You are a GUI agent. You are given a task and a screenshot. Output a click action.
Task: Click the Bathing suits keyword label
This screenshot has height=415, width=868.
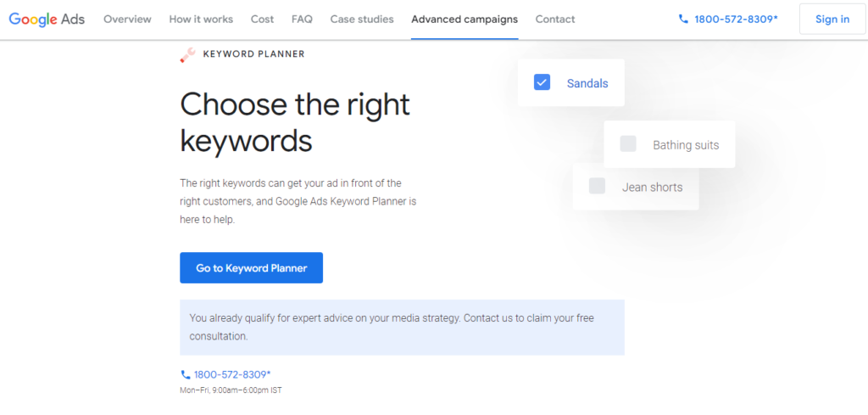tap(686, 145)
